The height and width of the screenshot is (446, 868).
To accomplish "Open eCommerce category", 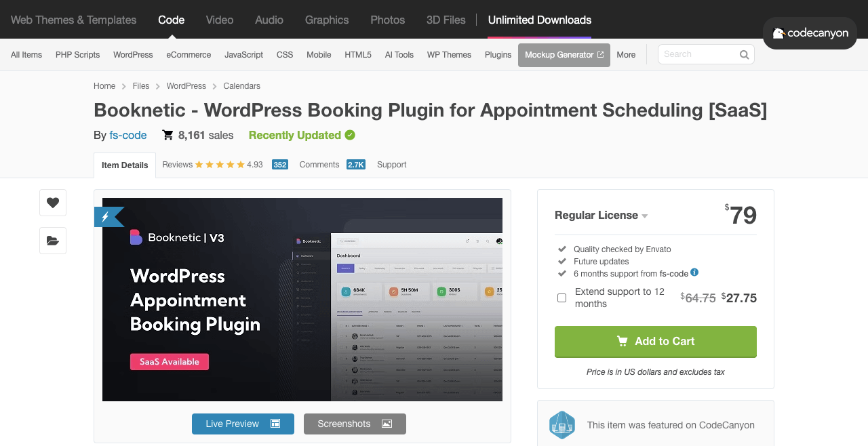I will [189, 55].
